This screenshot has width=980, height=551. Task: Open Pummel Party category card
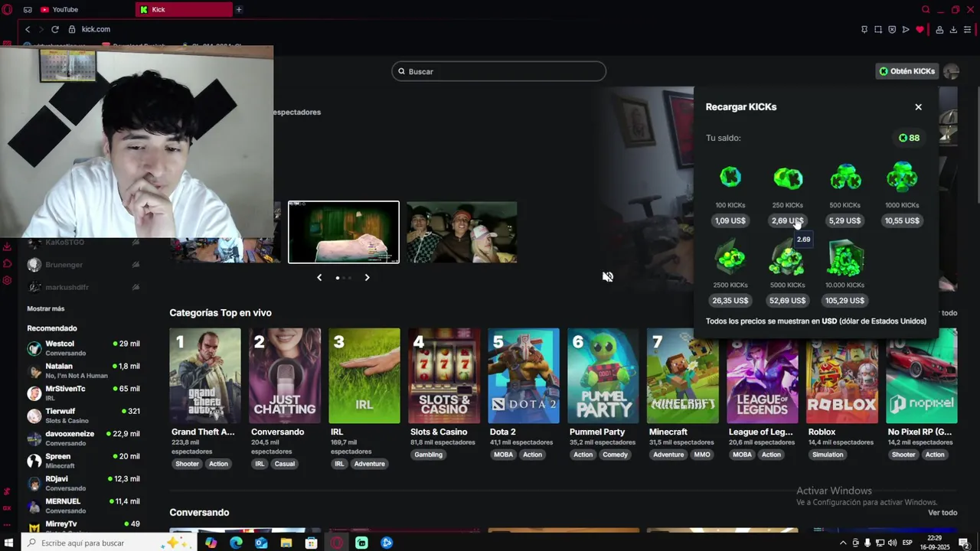point(603,376)
